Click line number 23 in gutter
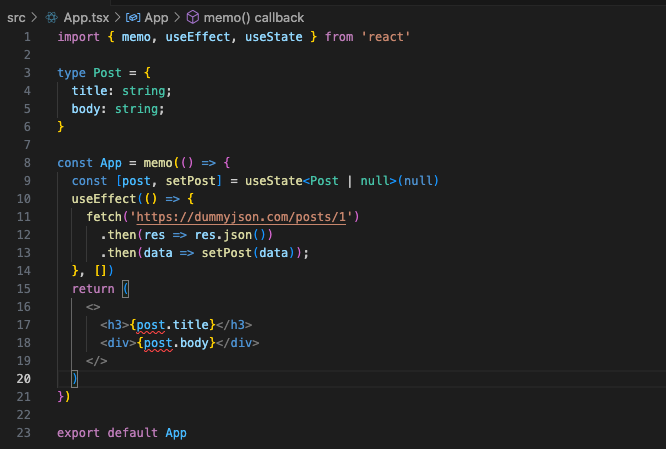The image size is (666, 449). (23, 432)
